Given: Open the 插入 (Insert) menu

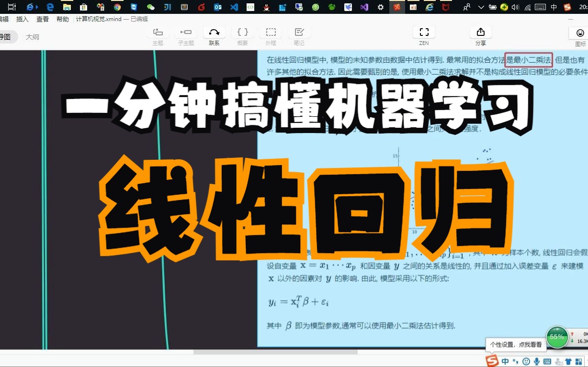Looking at the screenshot, I should tap(23, 19).
